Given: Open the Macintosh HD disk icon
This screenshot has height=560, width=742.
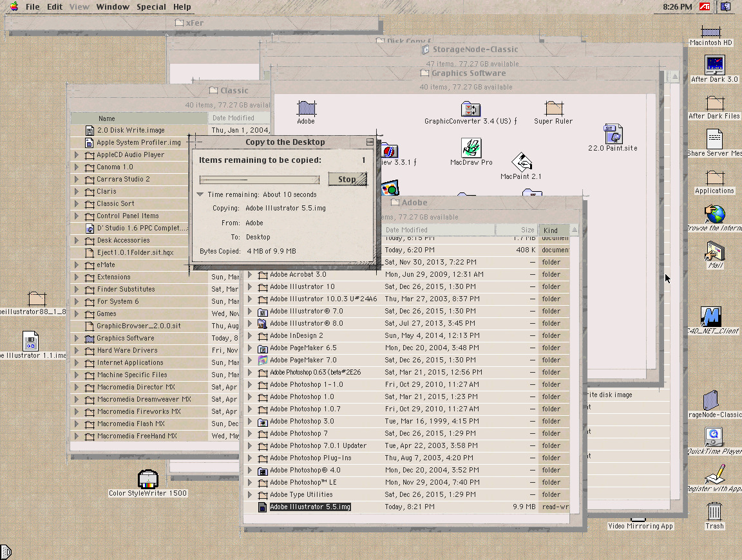Looking at the screenshot, I should tap(711, 32).
